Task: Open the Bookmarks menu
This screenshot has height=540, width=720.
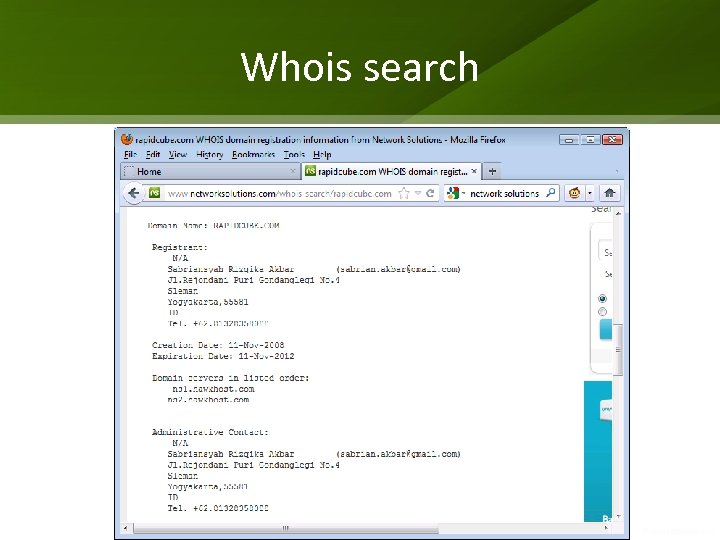Action: click(x=253, y=155)
